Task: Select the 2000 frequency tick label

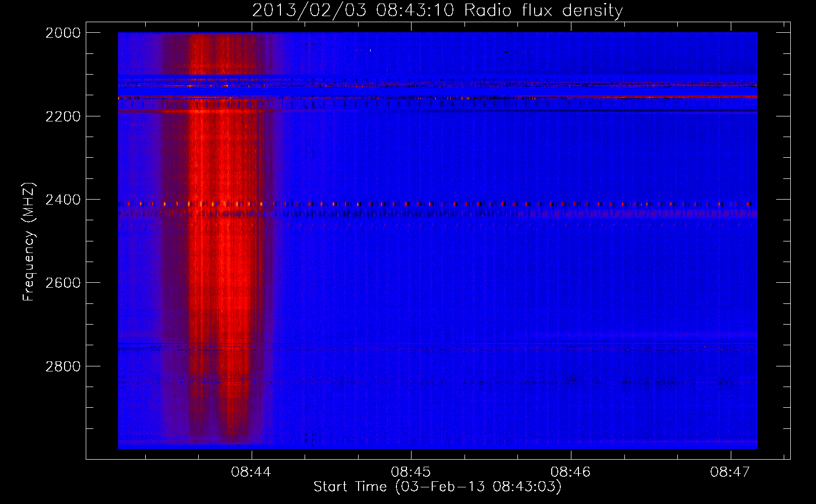Action: (63, 33)
